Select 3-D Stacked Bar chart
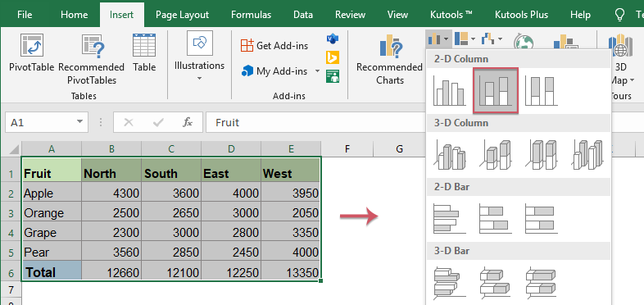644x305 pixels. [x=496, y=282]
